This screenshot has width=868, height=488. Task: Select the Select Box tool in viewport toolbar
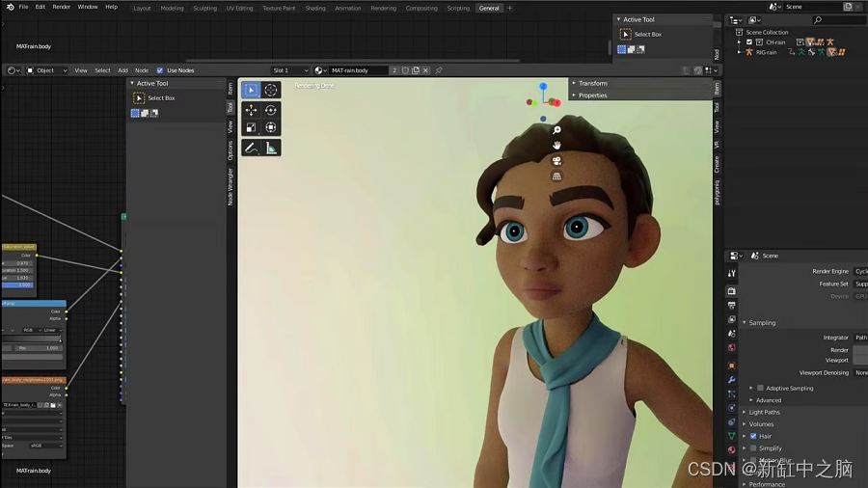(251, 90)
